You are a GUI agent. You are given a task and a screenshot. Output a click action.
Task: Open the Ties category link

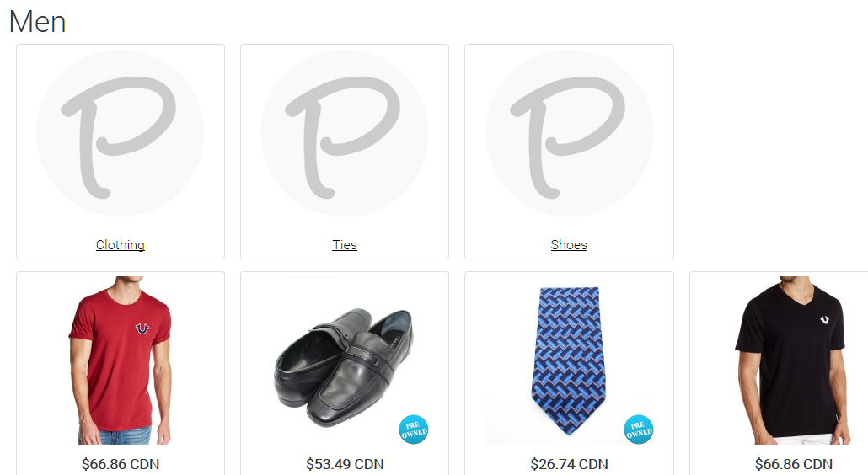pos(345,244)
